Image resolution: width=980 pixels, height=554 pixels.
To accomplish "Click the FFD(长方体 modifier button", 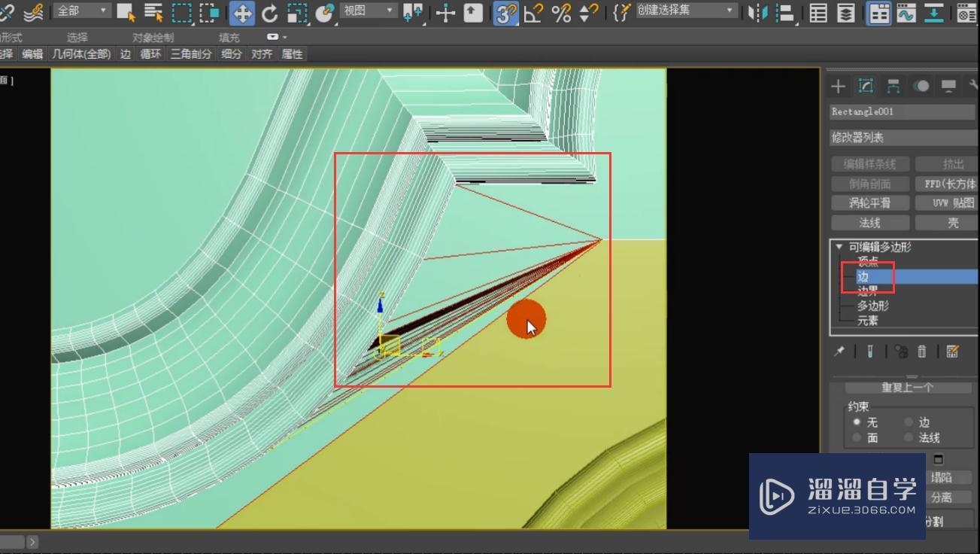I will tap(948, 184).
